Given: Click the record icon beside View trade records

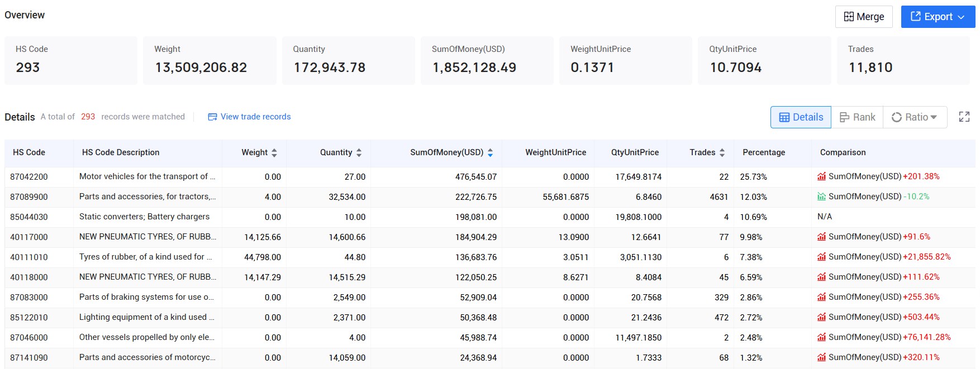Looking at the screenshot, I should (x=212, y=117).
